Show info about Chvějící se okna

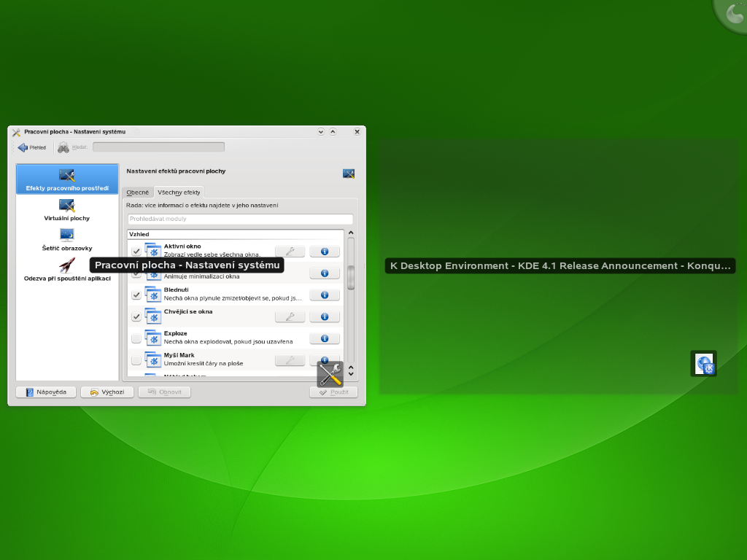pyautogui.click(x=325, y=316)
